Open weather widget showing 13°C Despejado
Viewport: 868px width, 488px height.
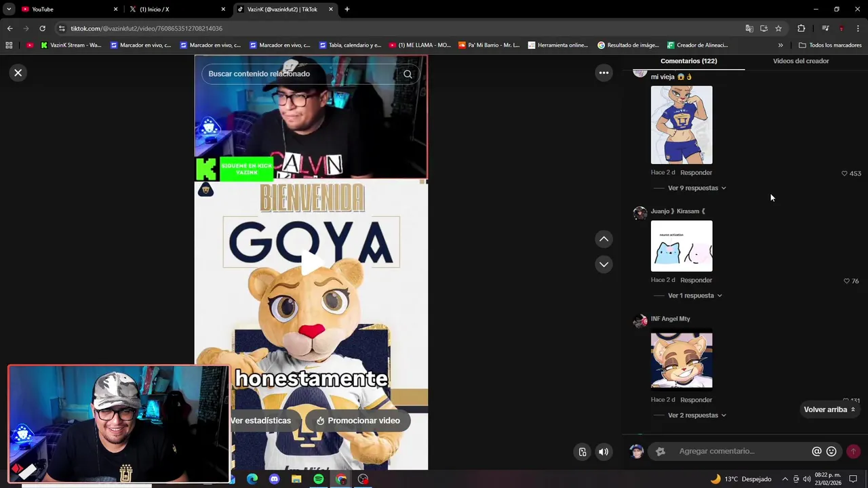741,479
